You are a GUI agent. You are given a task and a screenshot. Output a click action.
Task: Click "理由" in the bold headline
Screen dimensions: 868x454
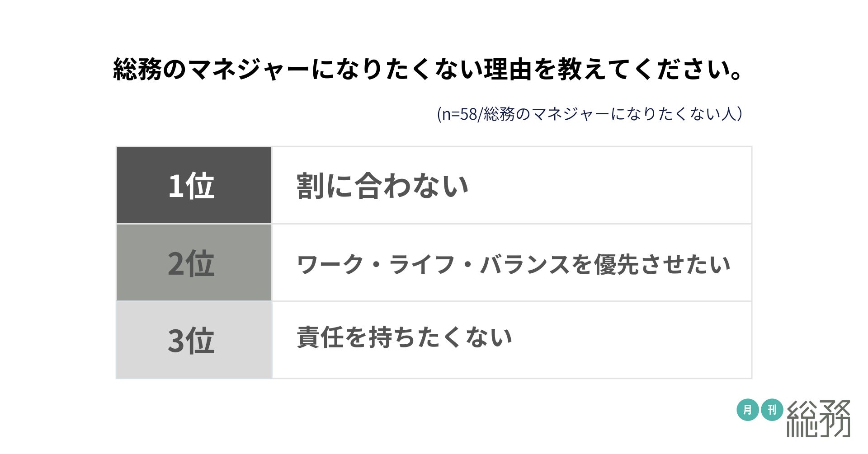coord(508,70)
